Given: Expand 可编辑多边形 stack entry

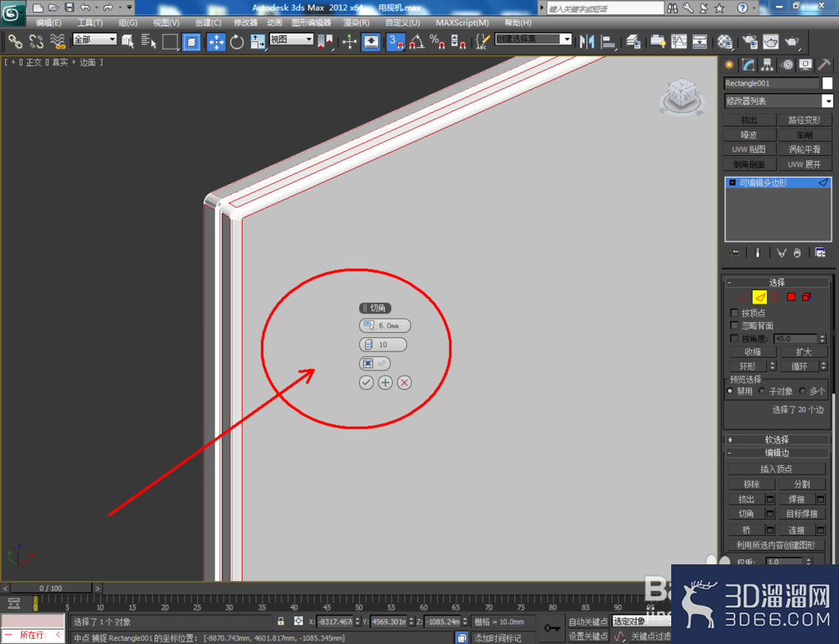Looking at the screenshot, I should (x=732, y=183).
